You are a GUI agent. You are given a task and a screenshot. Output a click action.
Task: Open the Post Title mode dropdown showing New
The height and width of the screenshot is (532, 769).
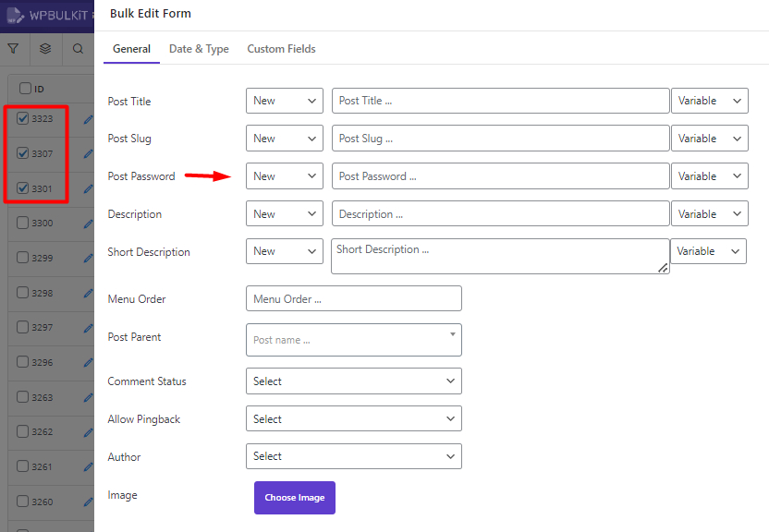284,101
